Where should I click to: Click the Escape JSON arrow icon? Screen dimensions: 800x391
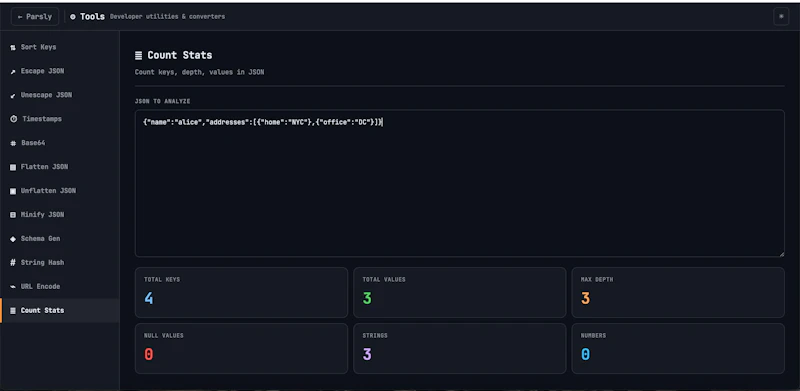click(13, 71)
